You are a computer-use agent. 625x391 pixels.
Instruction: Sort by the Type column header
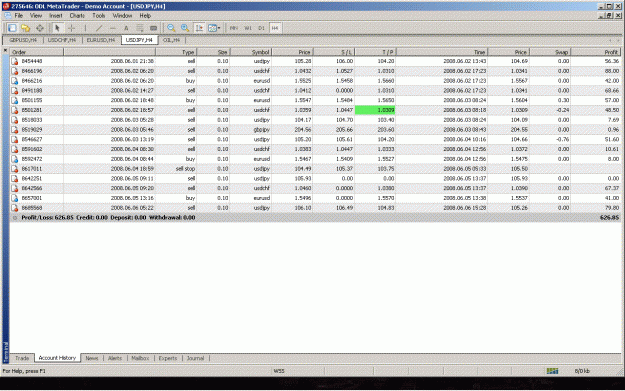click(x=176, y=52)
